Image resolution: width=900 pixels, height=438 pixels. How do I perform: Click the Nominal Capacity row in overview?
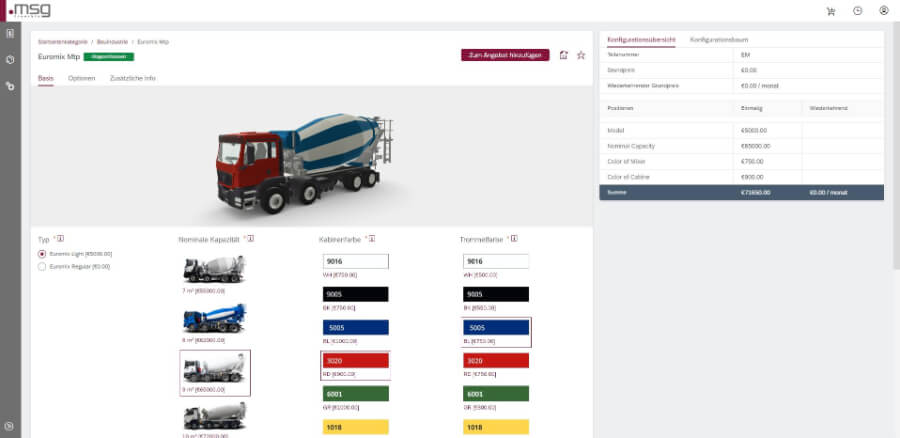point(742,146)
